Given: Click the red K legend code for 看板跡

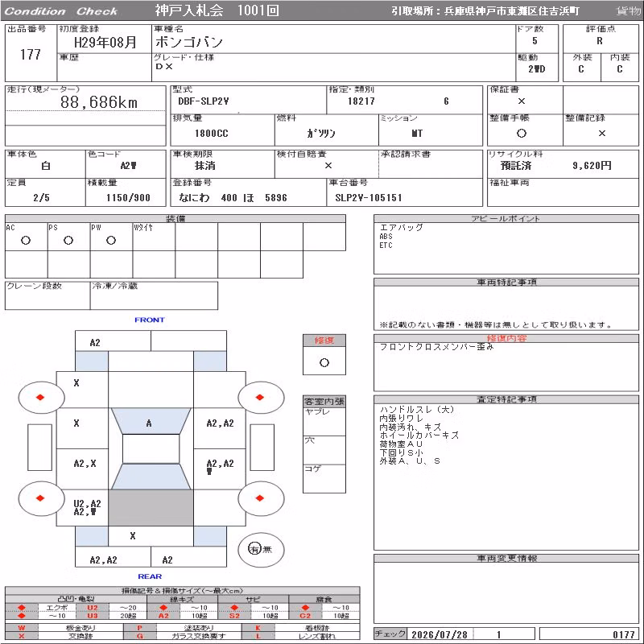Looking at the screenshot, I should click(258, 628).
